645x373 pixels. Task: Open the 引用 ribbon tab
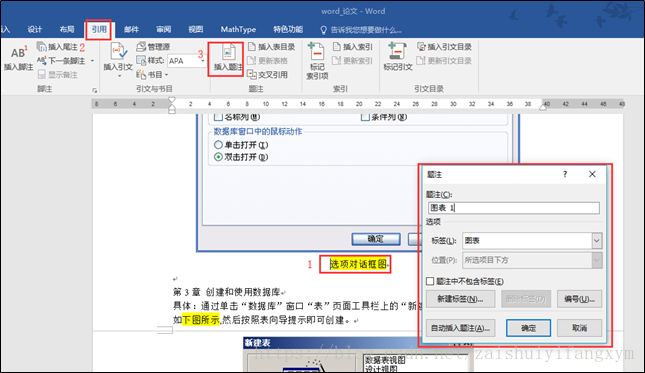tap(99, 29)
